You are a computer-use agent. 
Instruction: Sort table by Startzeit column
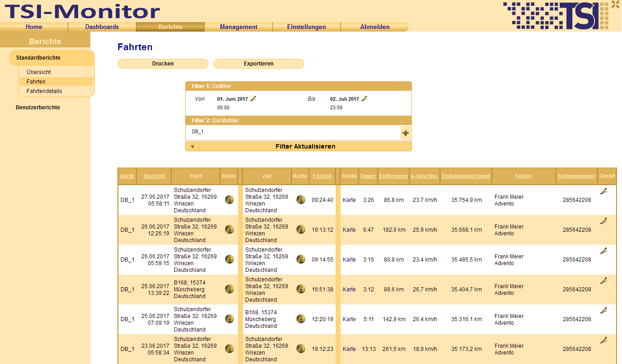coord(154,176)
